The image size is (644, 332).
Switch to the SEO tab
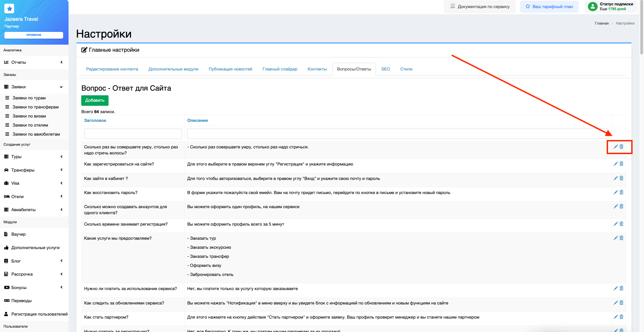385,69
